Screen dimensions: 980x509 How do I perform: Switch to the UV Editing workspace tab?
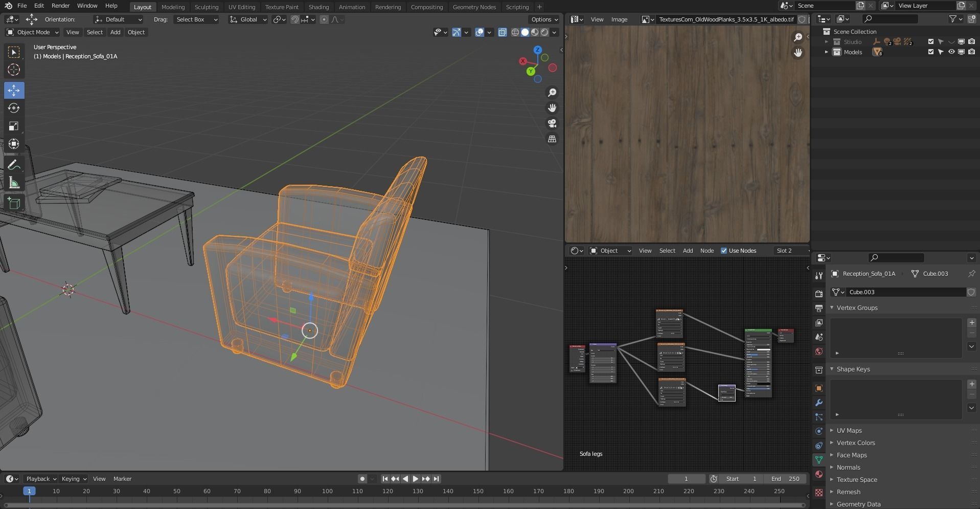pos(242,7)
